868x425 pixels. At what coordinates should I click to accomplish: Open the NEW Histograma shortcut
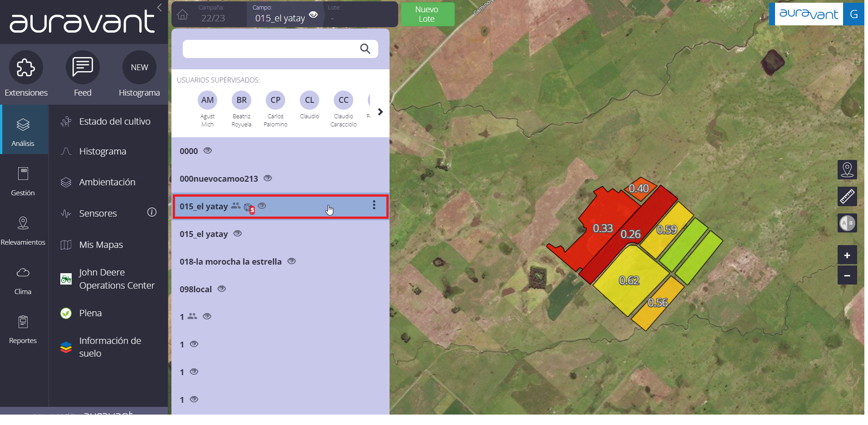(x=139, y=68)
